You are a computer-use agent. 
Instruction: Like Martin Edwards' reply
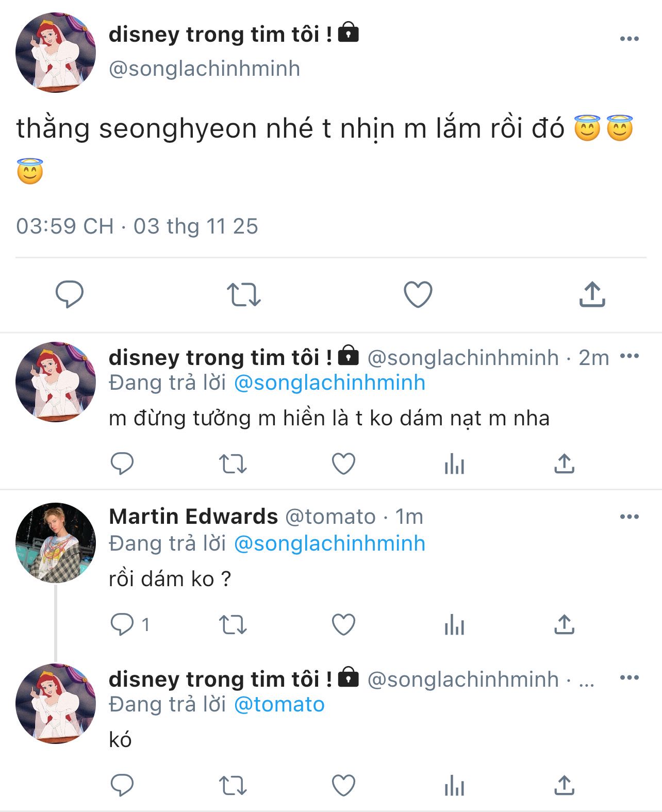tap(343, 625)
